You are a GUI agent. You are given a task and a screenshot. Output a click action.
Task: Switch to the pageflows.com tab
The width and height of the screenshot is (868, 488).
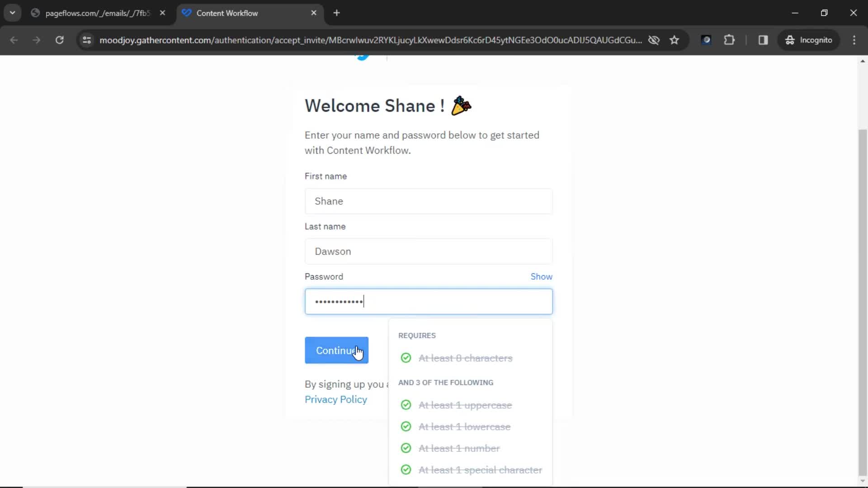click(x=97, y=13)
